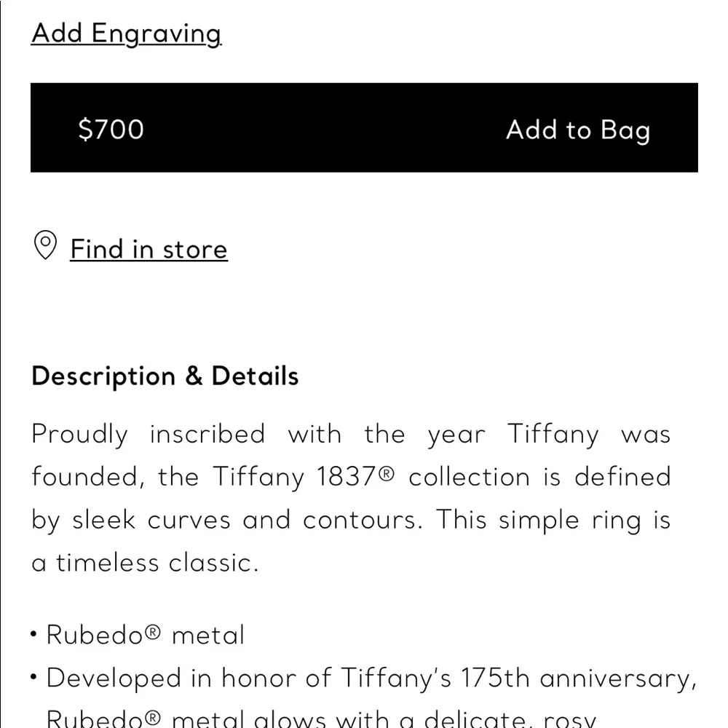Collapse the Description & Details accordion

pyautogui.click(x=164, y=376)
